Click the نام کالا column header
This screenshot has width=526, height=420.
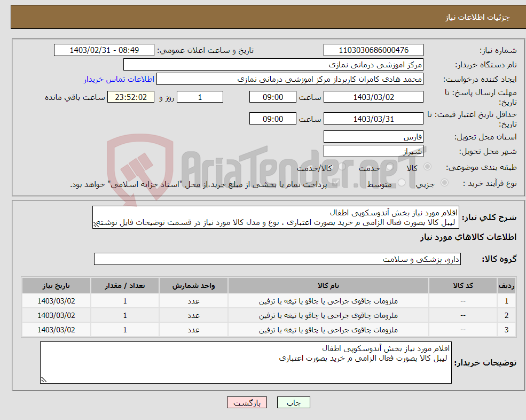(x=328, y=286)
